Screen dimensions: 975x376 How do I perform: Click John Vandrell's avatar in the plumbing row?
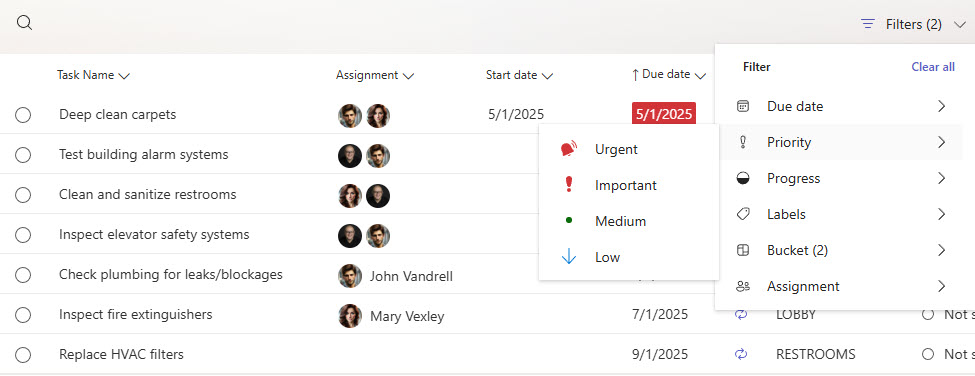coord(350,276)
